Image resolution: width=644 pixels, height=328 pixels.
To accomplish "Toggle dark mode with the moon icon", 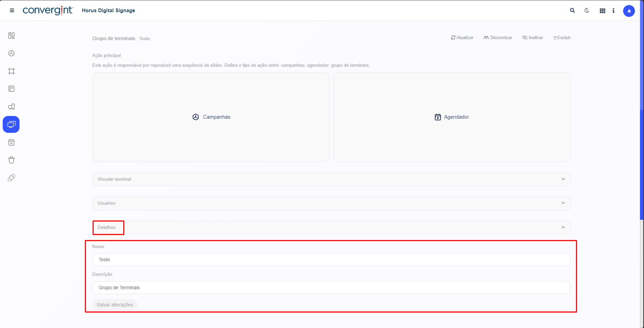I will pos(587,10).
